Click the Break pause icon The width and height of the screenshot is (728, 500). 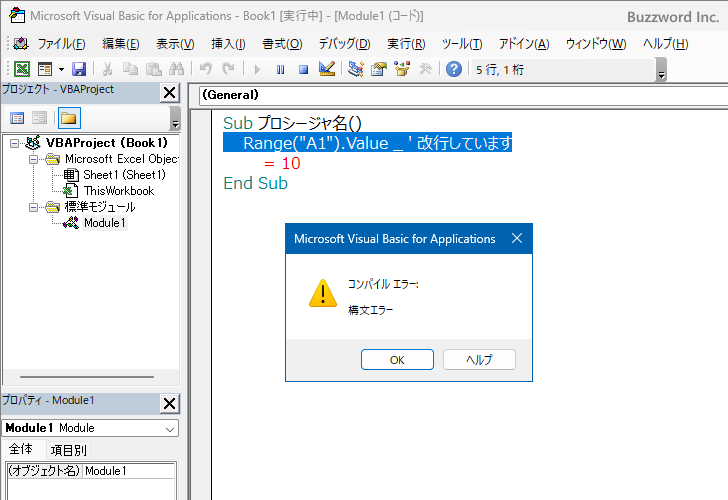[280, 70]
